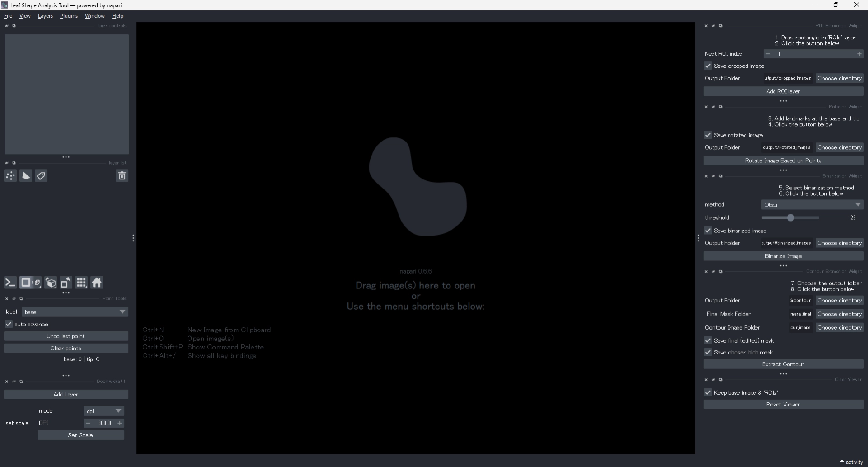The image size is (868, 467).
Task: Click the new shapes layer icon
Action: coord(26,176)
